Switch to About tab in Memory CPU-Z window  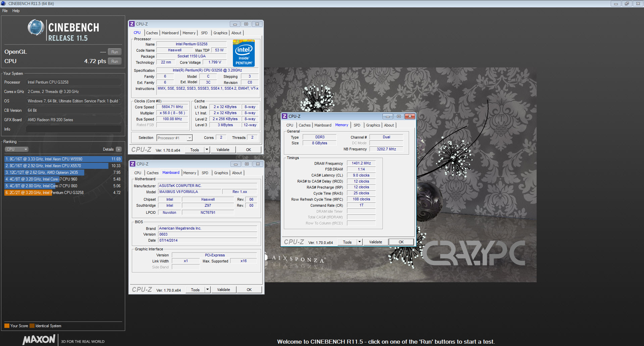pyautogui.click(x=389, y=125)
